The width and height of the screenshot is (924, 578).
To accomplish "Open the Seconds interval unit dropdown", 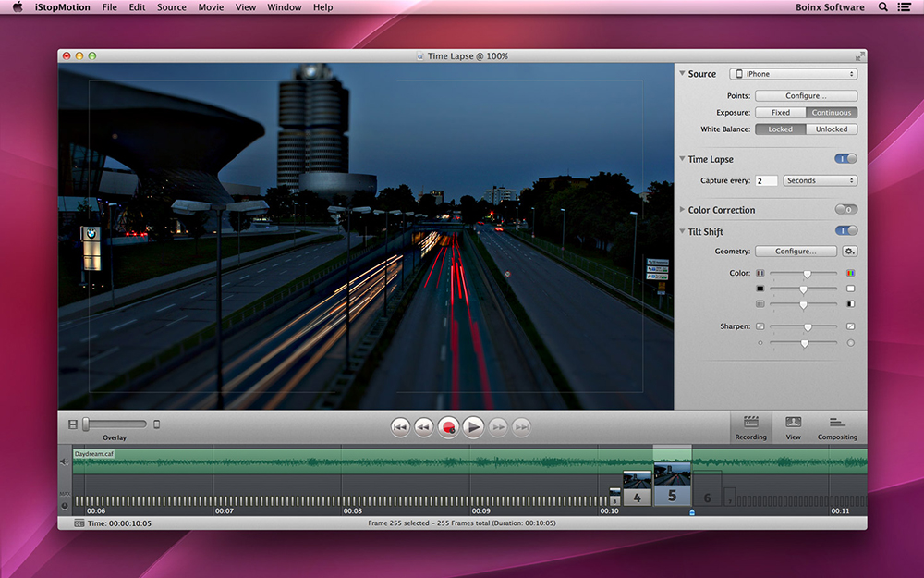I will point(820,180).
